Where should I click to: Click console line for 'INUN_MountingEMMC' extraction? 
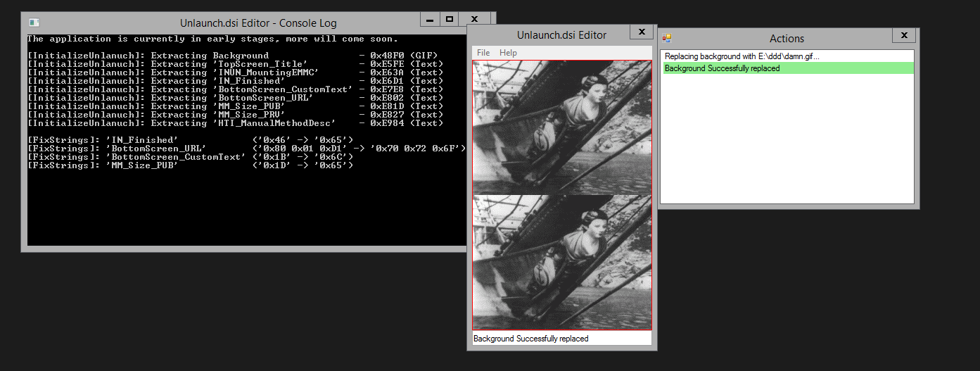[236, 73]
